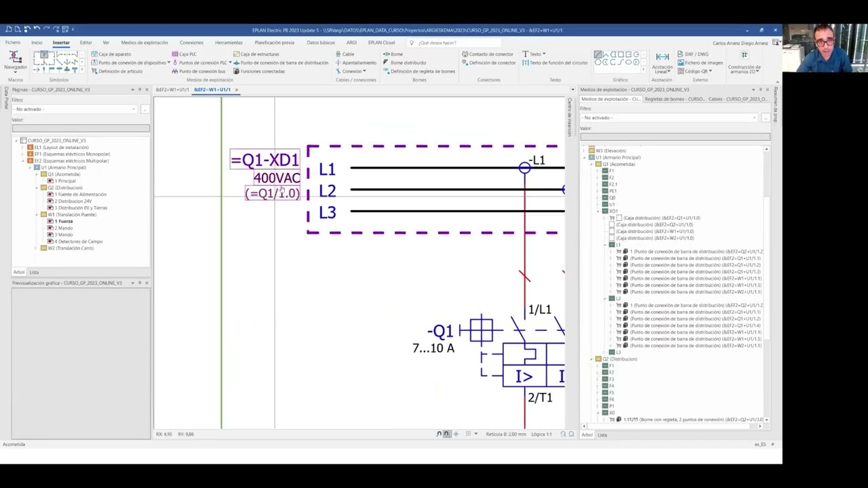Close the active =EF2=W1+U1/1 page tab

point(236,89)
